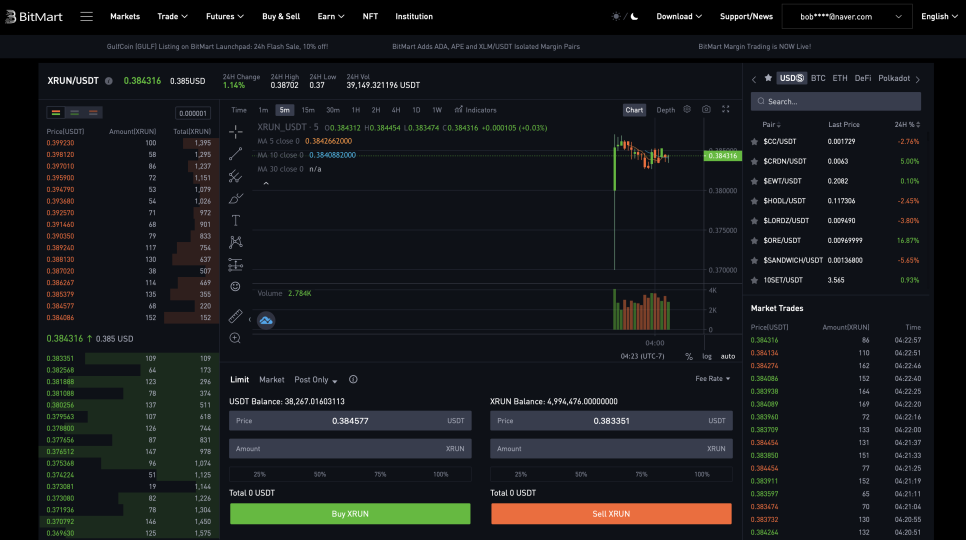Screen dimensions: 966x540
Task: Open the NFT page
Action: tap(370, 17)
